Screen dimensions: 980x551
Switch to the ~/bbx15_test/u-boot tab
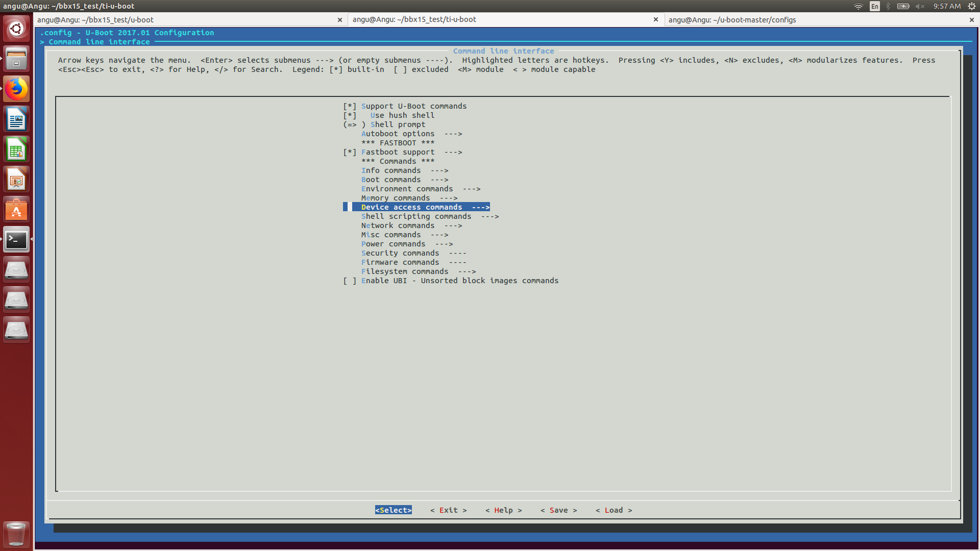coord(190,20)
